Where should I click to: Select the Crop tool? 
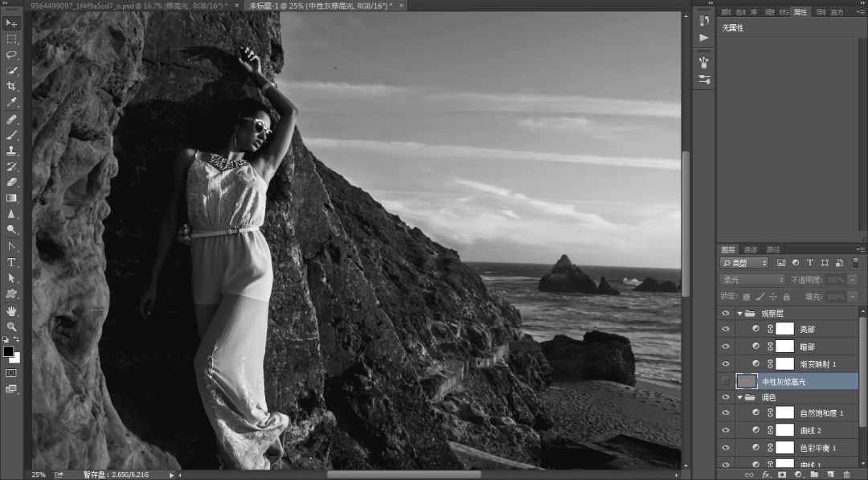coord(12,86)
